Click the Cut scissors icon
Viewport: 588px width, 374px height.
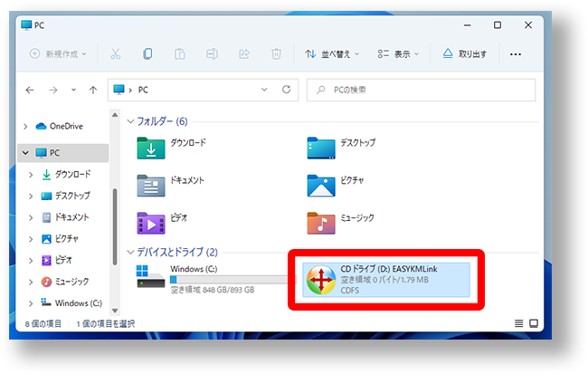tap(116, 54)
